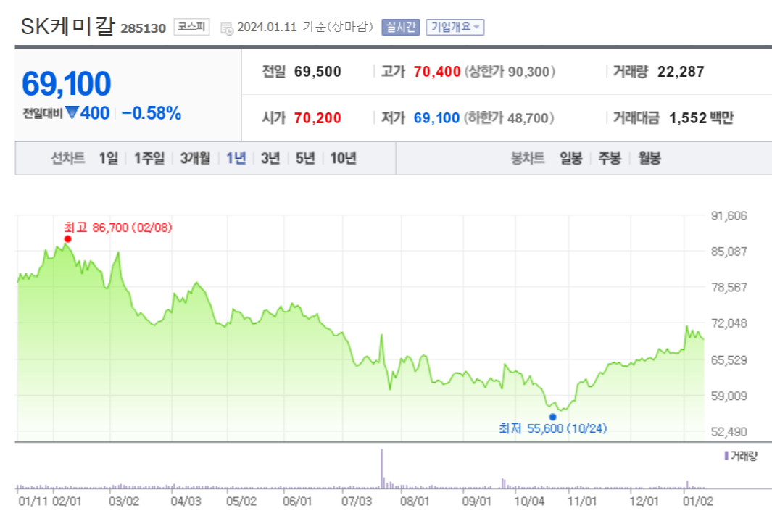Screen dimensions: 772x532
Task: Click the SK케미칼 stock name heading
Action: pos(67,26)
